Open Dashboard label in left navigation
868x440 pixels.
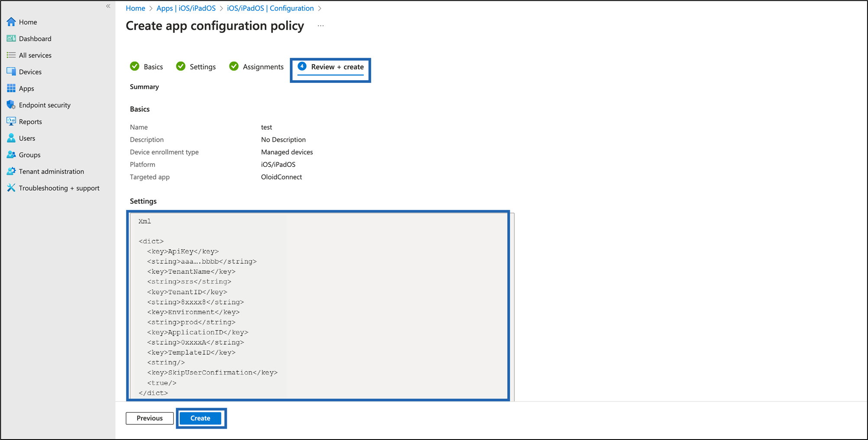[x=35, y=39]
